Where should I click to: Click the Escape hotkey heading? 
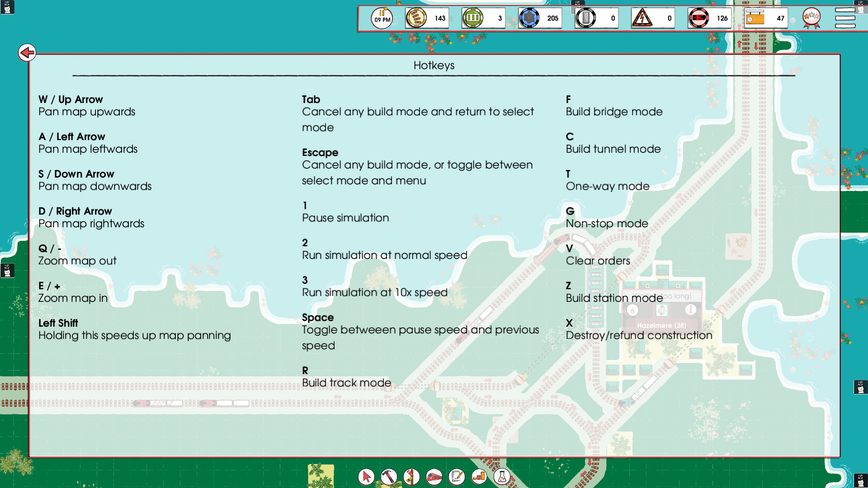pyautogui.click(x=320, y=153)
